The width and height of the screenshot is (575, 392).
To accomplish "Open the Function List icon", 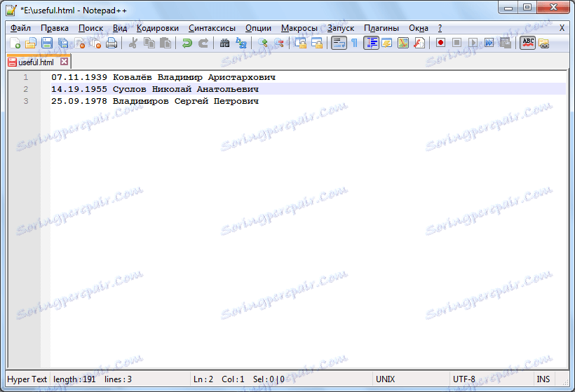I will (419, 43).
